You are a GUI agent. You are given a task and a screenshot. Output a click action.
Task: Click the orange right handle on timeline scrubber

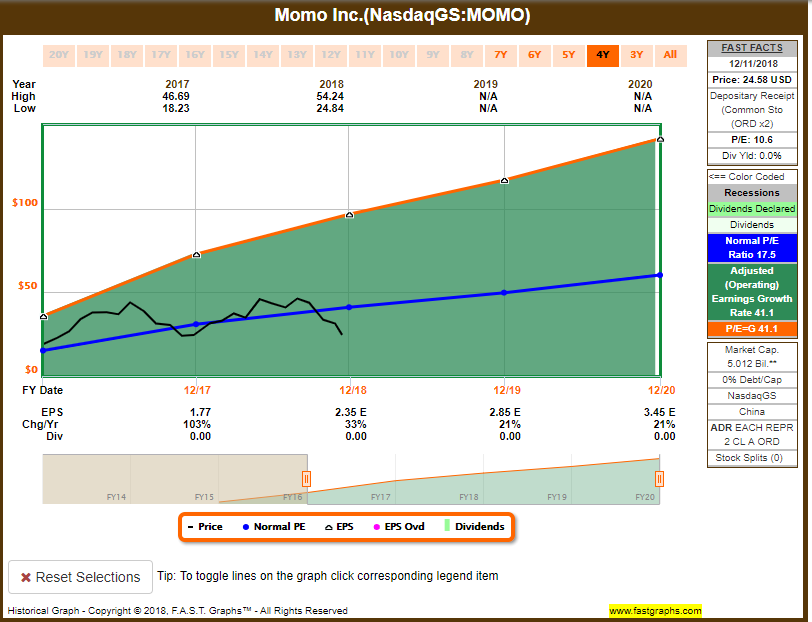tap(659, 478)
